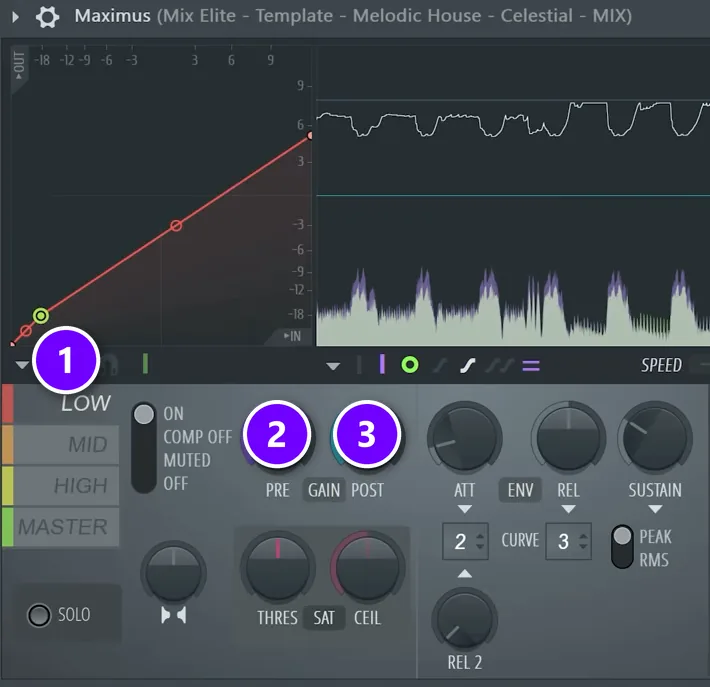The image size is (710, 687).
Task: Open the Maximus plugin options arrow menu
Action: pos(15,17)
